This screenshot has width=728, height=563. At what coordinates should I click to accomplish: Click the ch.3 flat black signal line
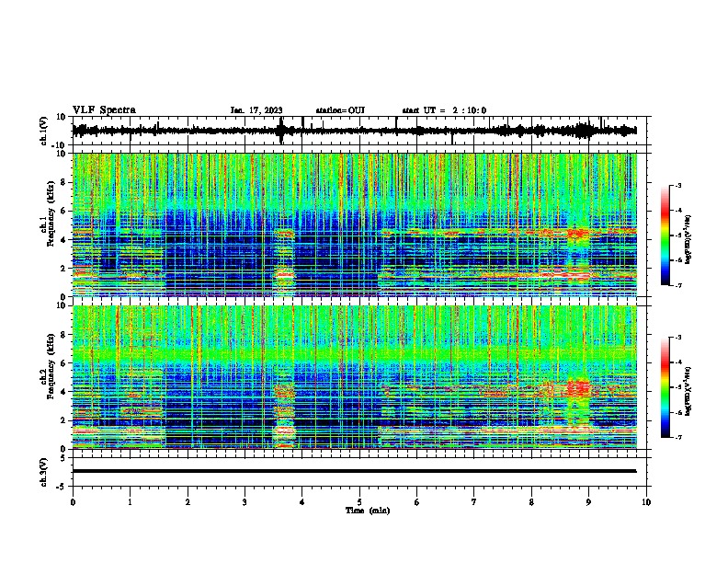pos(354,471)
